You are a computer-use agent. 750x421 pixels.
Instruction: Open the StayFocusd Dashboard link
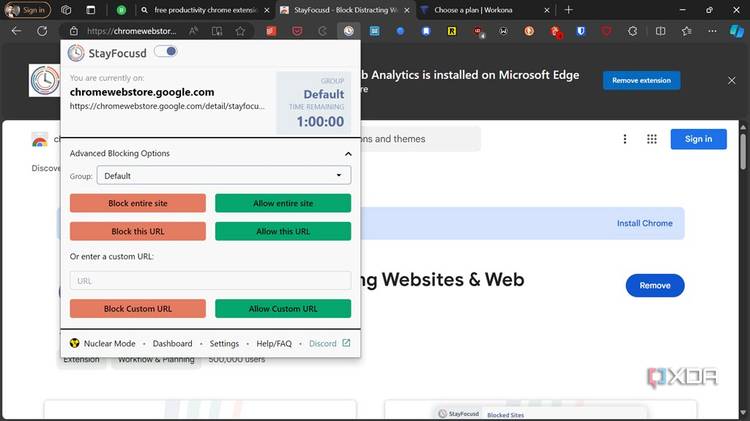pos(172,343)
